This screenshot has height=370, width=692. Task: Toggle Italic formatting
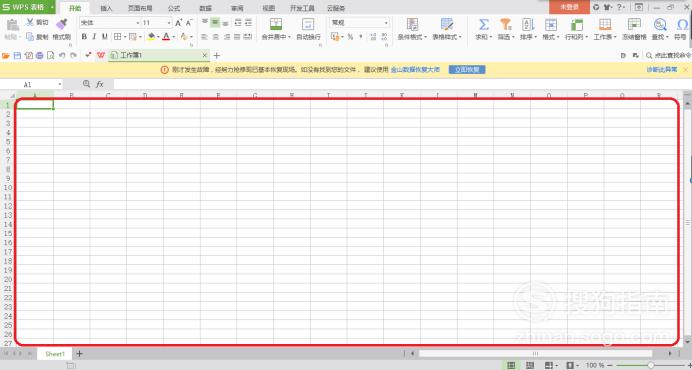(94, 37)
